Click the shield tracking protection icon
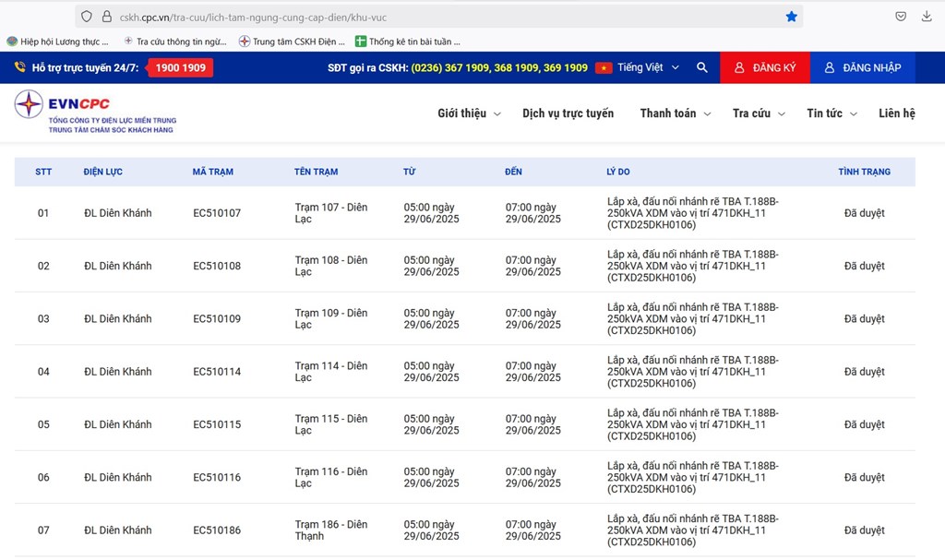Screen dimensions: 945x560 pos(87,17)
